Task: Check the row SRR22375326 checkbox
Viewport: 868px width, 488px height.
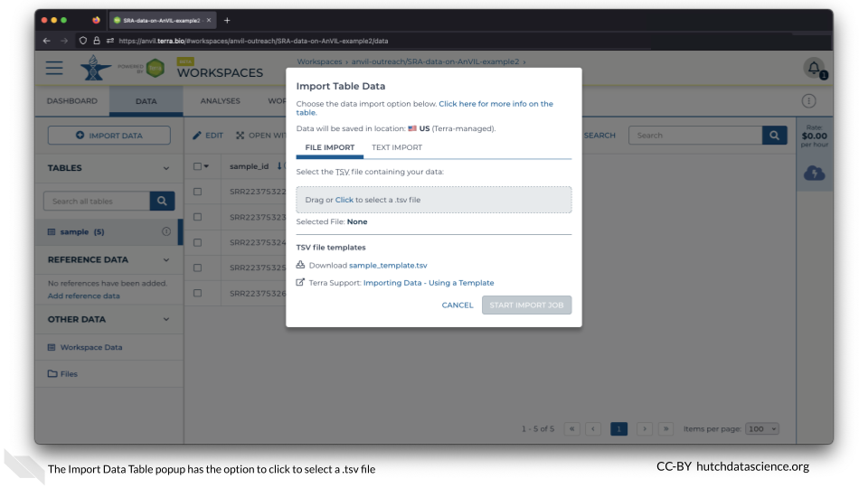Action: tap(197, 293)
